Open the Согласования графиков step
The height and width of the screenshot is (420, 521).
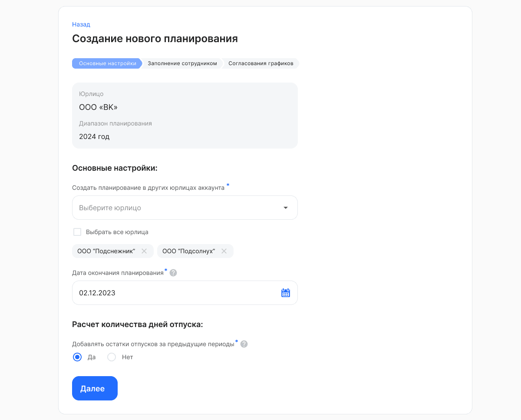261,63
